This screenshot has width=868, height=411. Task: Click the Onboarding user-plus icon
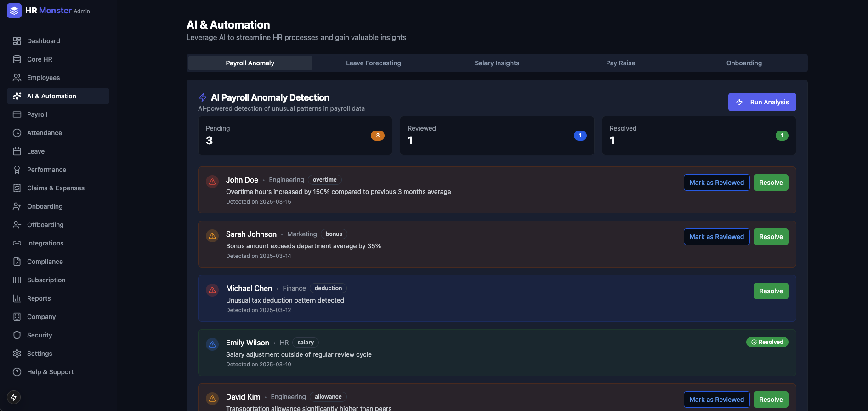(x=17, y=206)
